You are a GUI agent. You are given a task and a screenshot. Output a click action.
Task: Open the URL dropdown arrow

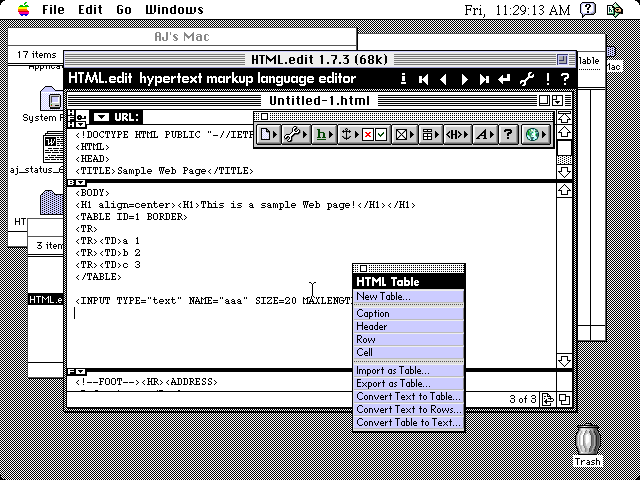pos(101,117)
